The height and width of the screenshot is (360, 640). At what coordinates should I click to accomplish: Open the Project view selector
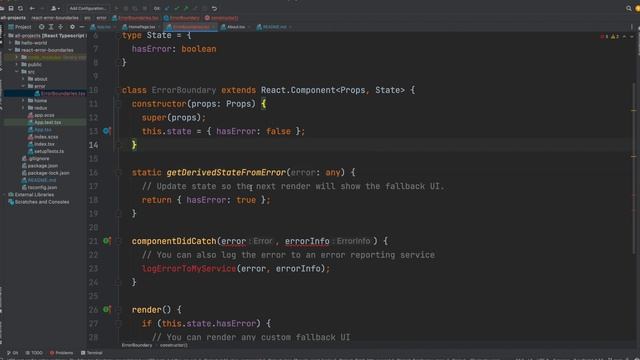[20, 27]
